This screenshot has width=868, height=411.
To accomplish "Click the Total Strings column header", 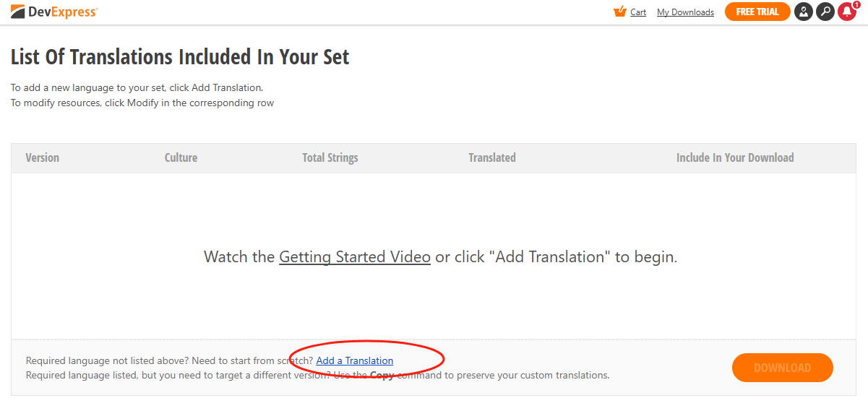I will [x=330, y=157].
